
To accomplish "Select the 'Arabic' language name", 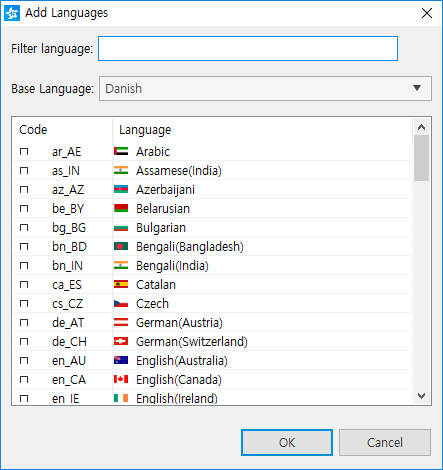I will (153, 152).
